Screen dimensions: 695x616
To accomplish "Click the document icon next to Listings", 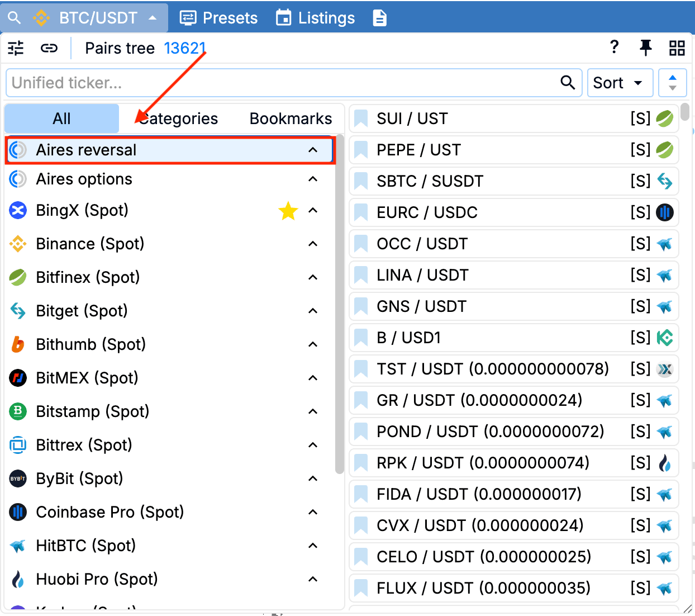I will point(379,18).
